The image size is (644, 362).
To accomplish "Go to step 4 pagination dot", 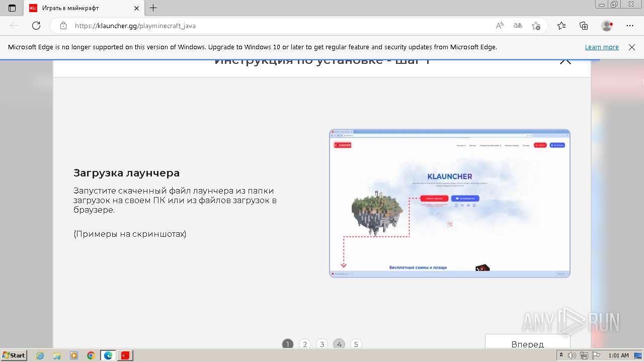I will pos(339,344).
